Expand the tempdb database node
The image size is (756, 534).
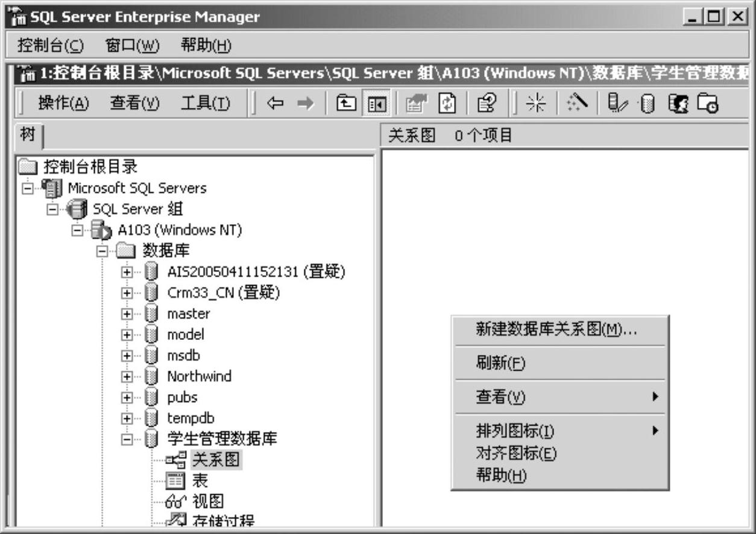(x=127, y=418)
